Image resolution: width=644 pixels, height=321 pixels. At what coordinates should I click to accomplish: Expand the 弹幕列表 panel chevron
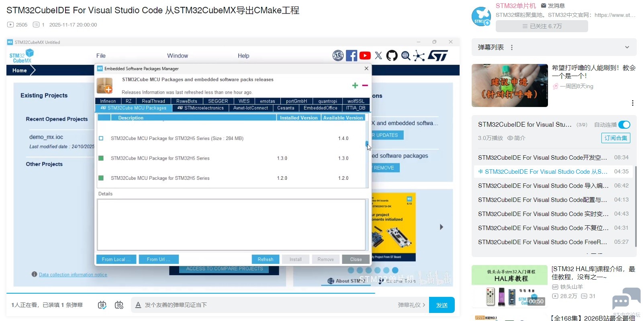627,47
